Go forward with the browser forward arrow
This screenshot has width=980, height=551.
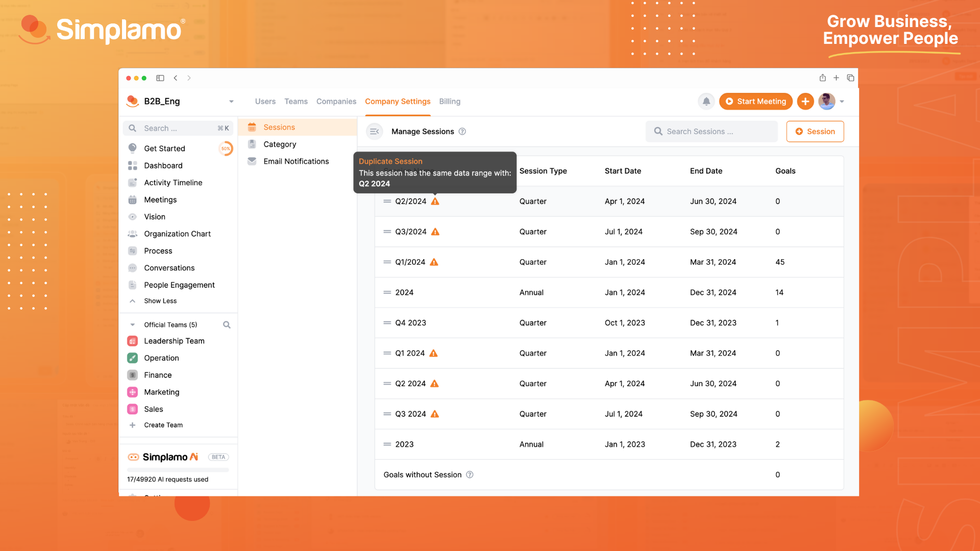[x=189, y=78]
